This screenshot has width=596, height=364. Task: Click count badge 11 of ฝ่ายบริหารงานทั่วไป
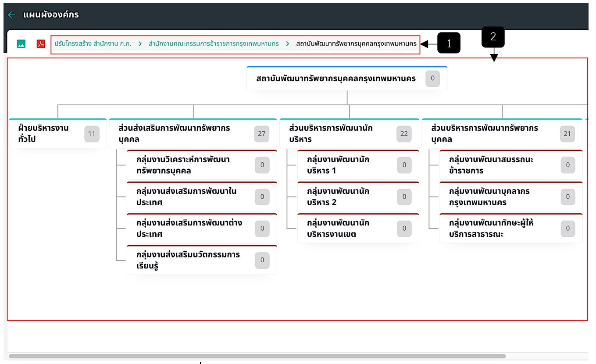92,134
